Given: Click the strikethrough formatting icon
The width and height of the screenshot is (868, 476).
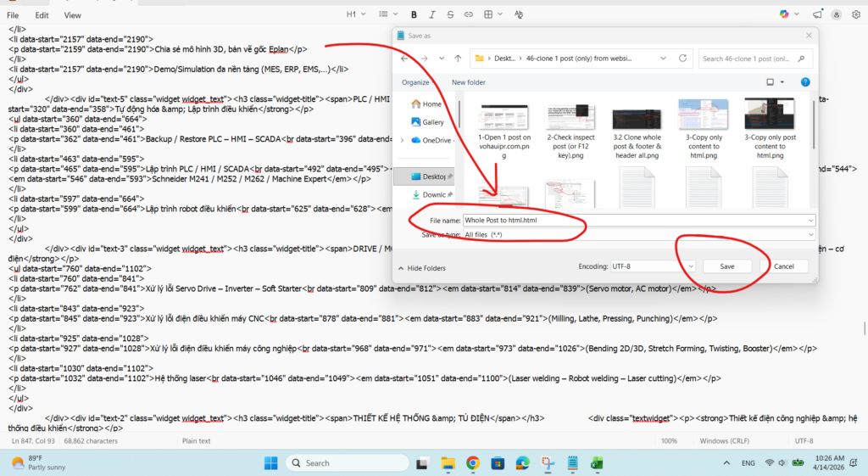Looking at the screenshot, I should point(451,14).
